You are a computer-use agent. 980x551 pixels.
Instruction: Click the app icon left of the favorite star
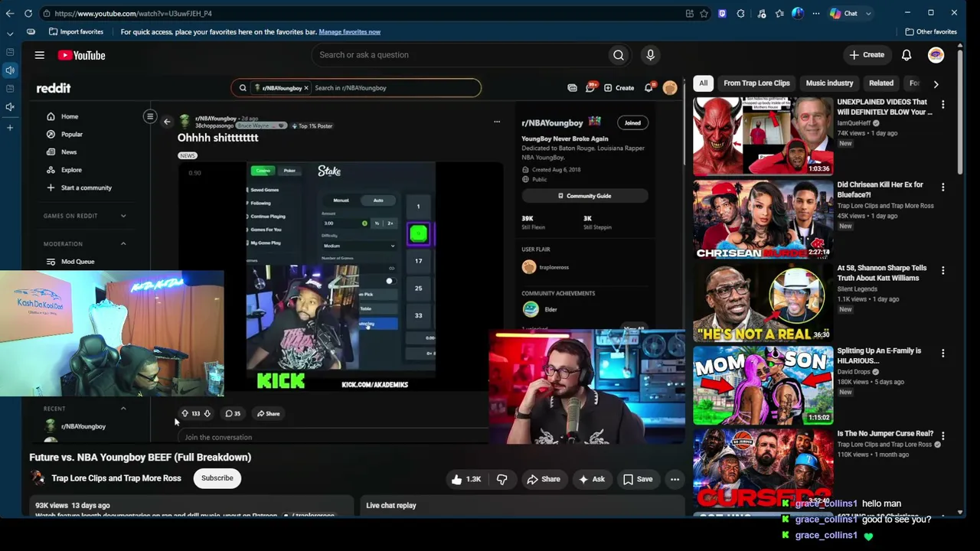tap(690, 13)
